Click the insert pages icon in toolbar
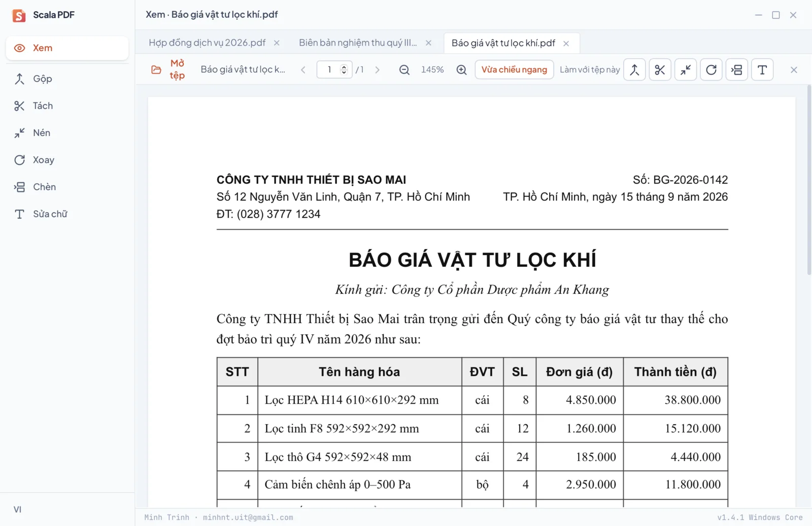This screenshot has width=812, height=526. [x=737, y=70]
